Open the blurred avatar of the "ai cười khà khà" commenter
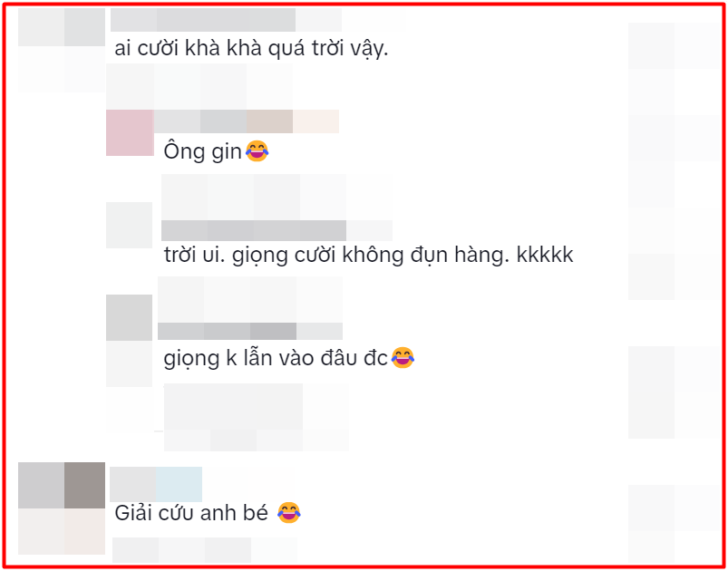 [62, 50]
